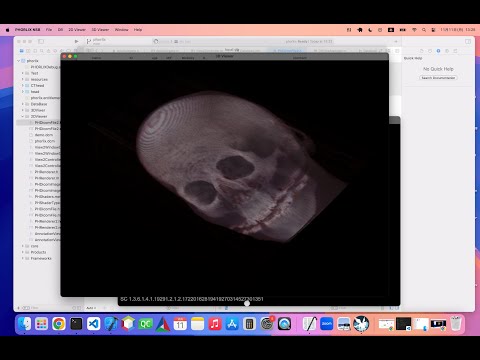Expand the head folder
The width and height of the screenshot is (480, 360).
point(23,92)
